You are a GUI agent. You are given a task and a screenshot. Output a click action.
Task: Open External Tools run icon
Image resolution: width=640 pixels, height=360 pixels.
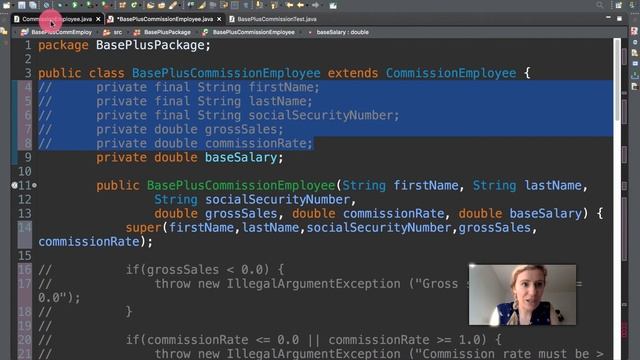click(x=105, y=5)
